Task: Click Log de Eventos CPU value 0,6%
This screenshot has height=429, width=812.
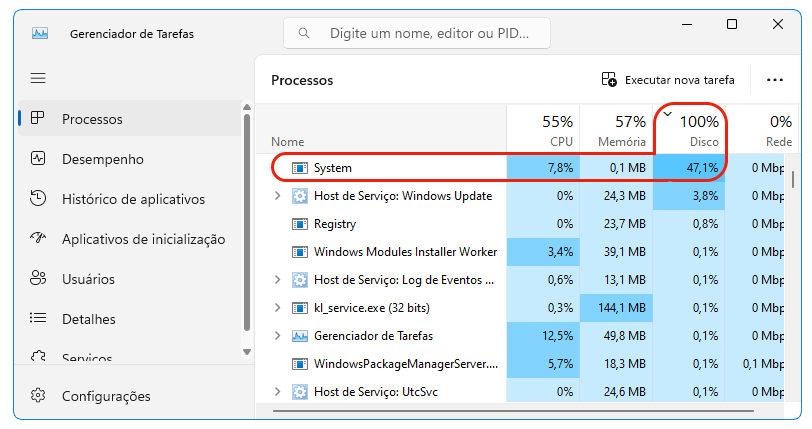Action: (x=560, y=280)
